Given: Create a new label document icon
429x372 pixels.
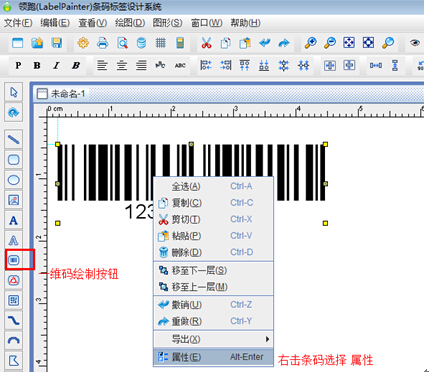Looking at the screenshot, I should pyautogui.click(x=17, y=43).
